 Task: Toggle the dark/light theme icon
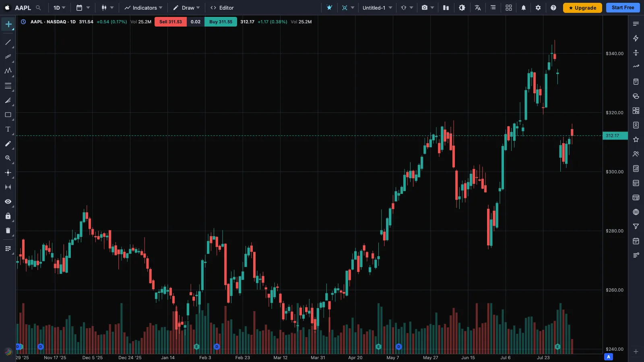pos(462,8)
